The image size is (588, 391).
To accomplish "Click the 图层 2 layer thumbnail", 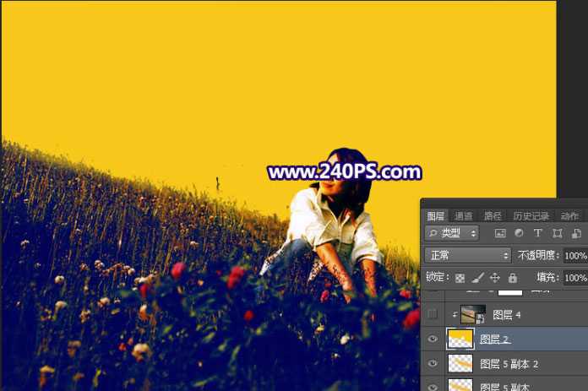I will (459, 339).
